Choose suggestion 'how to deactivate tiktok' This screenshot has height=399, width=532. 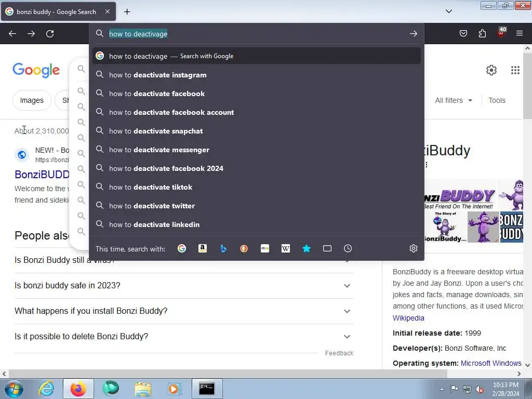pos(257,187)
